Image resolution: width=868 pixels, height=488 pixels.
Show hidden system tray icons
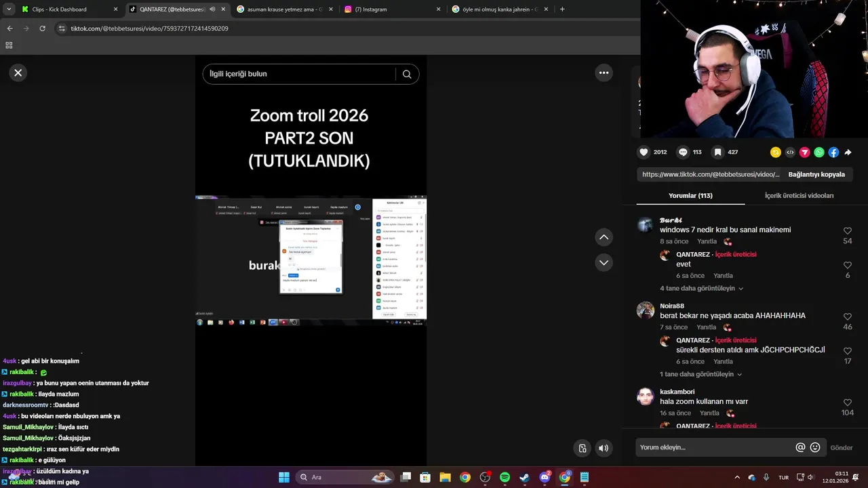pyautogui.click(x=737, y=477)
